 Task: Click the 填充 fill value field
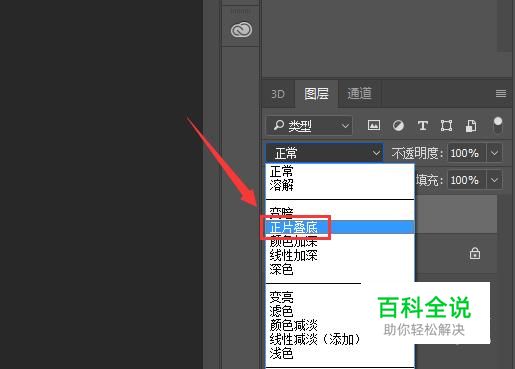pyautogui.click(x=466, y=180)
